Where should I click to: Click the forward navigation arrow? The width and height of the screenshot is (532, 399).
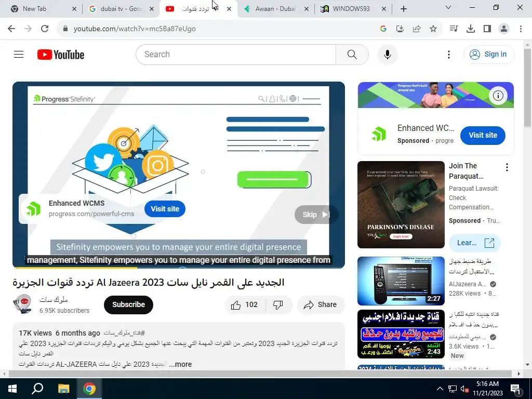click(28, 29)
